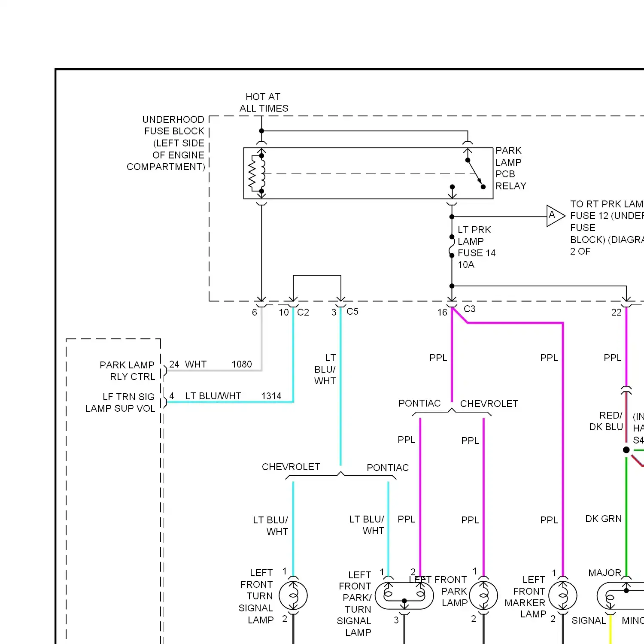
Task: Click the triangle connector marked A
Action: point(555,216)
